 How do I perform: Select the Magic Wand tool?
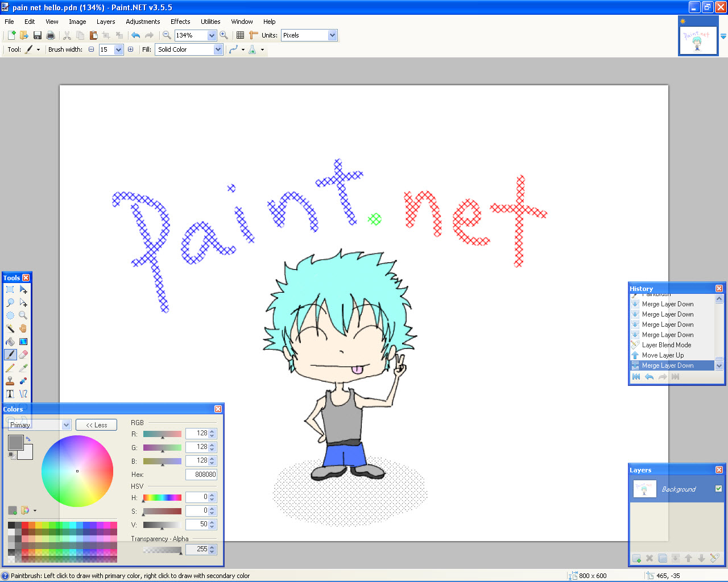tap(10, 328)
